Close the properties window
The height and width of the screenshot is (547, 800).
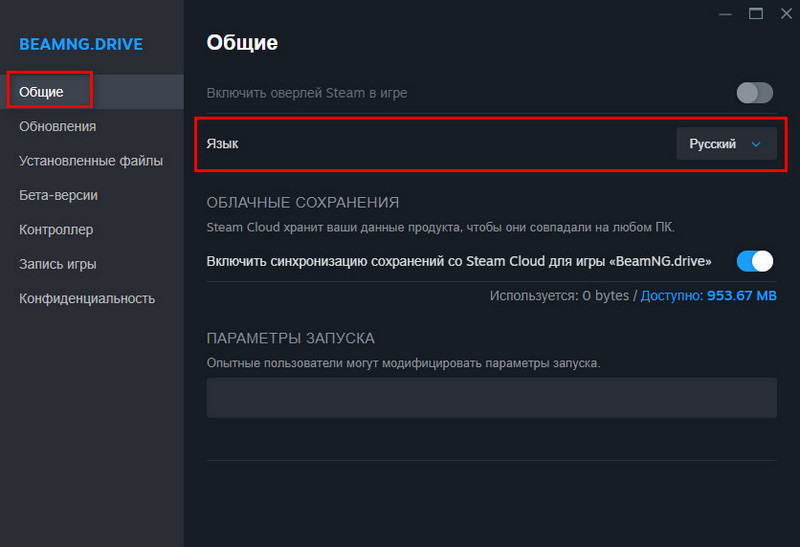[x=786, y=14]
